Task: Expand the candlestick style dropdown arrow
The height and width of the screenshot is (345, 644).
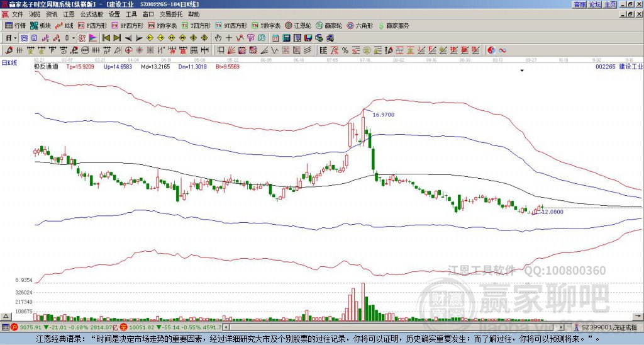Action: [74, 38]
